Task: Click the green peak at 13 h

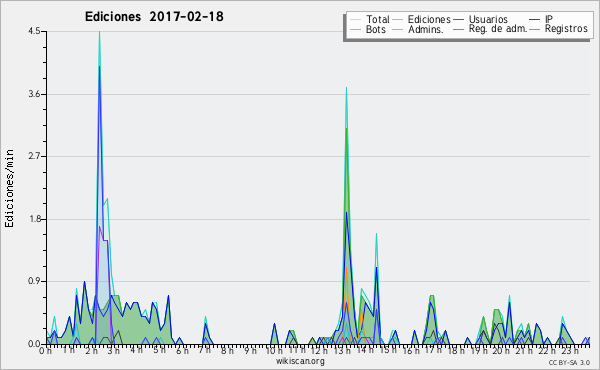Action: click(346, 129)
